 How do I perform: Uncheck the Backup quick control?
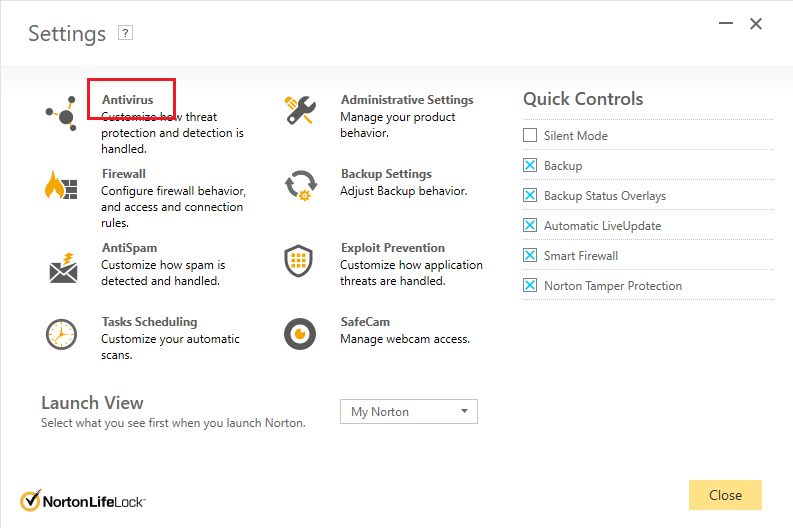coord(530,165)
